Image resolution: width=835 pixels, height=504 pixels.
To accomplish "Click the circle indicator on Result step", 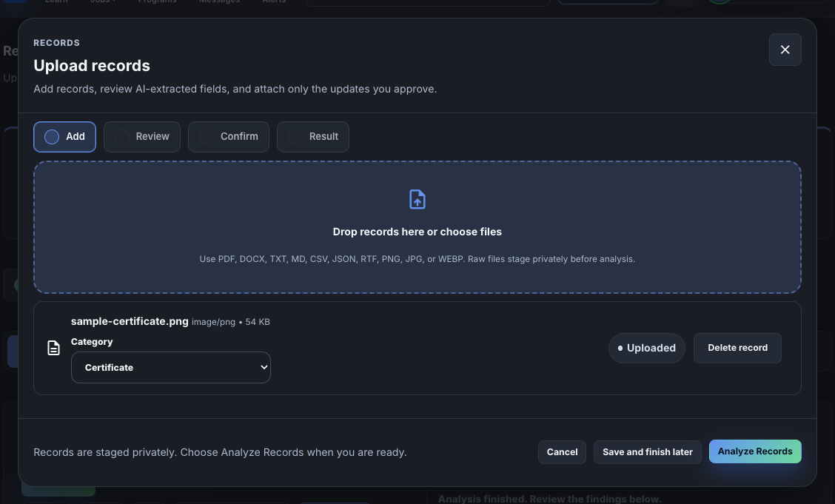I will pos(295,137).
